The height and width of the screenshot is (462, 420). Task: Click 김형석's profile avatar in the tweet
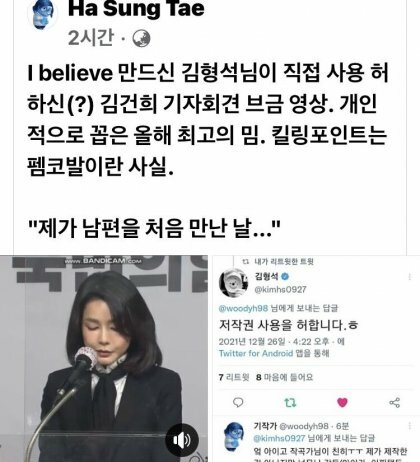[x=233, y=283]
